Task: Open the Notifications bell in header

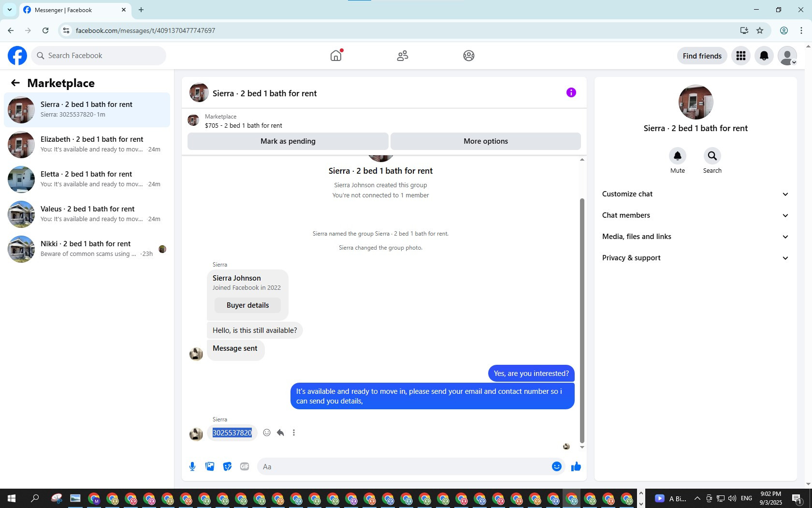Action: (764, 56)
